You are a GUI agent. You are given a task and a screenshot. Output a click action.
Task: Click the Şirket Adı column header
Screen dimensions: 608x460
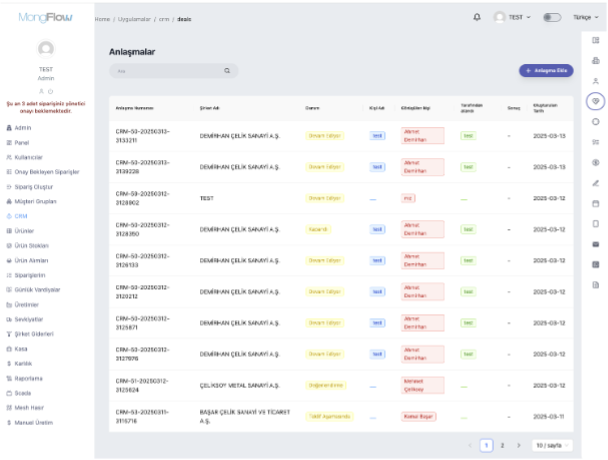pyautogui.click(x=209, y=108)
